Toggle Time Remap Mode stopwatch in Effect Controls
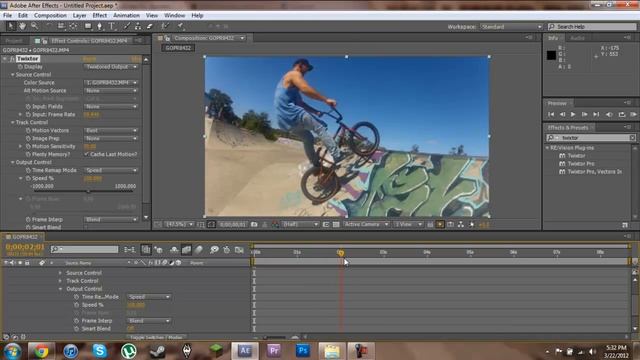640x360 pixels. point(28,170)
